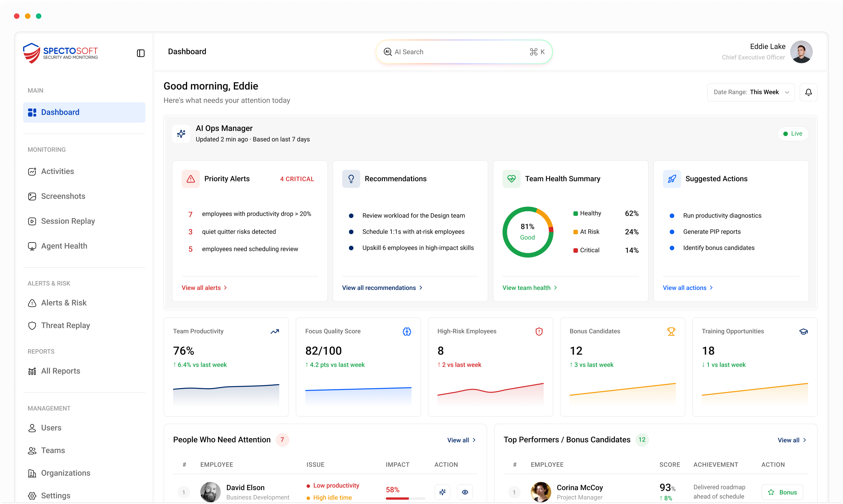
Task: Click the Focus Quality Score brain icon
Action: [407, 331]
